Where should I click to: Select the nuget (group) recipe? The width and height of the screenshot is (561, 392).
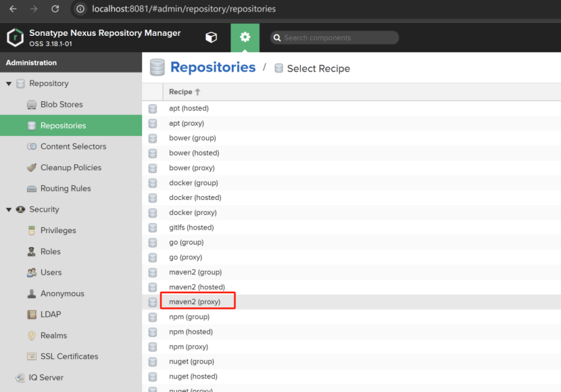[x=351, y=362]
